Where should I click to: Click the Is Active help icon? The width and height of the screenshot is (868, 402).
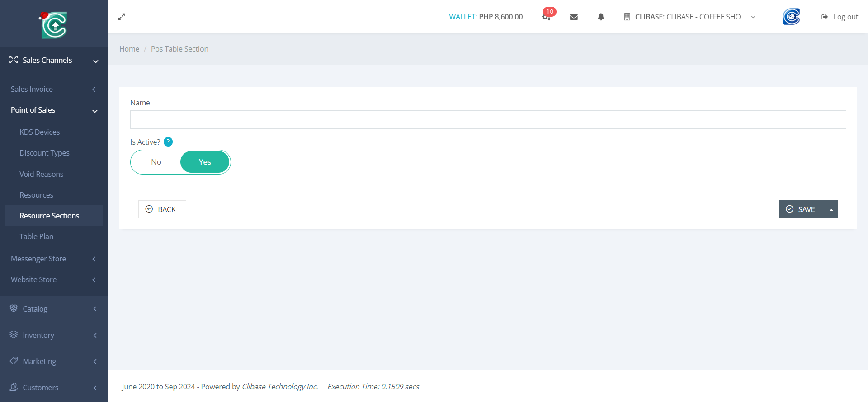pyautogui.click(x=168, y=142)
